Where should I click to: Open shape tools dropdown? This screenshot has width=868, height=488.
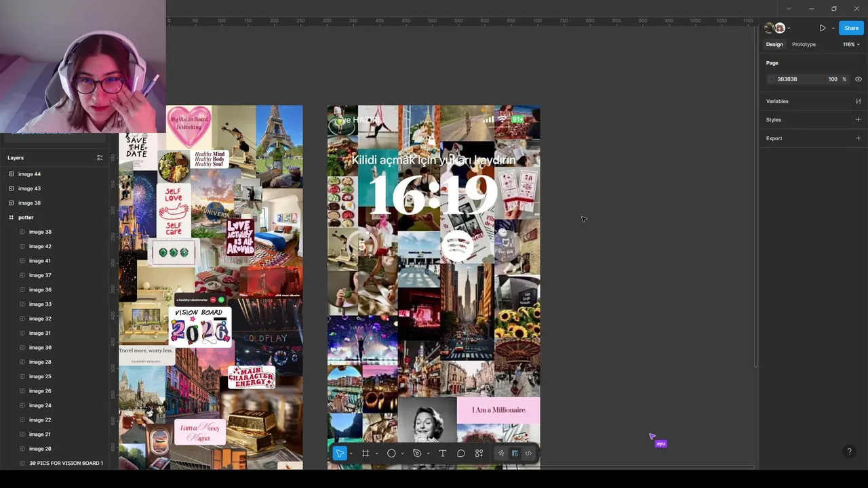point(402,454)
